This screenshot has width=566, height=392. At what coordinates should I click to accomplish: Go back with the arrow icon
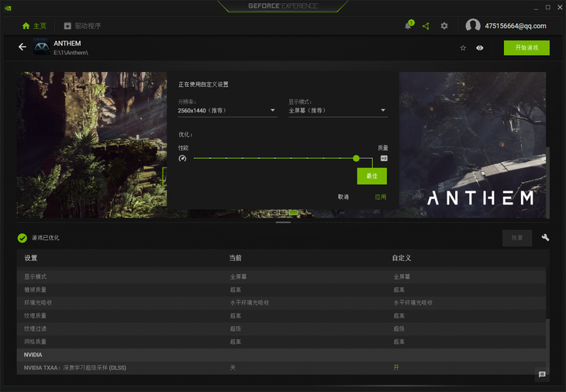22,47
